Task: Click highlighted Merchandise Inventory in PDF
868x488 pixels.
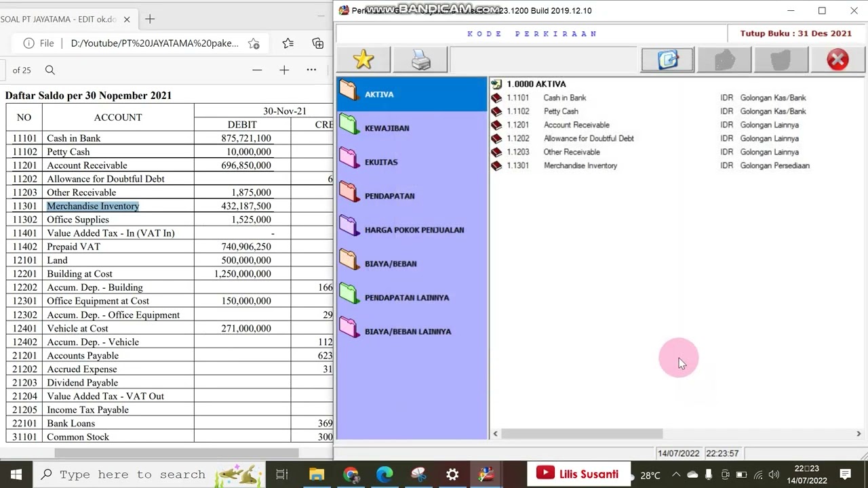Action: 93,206
